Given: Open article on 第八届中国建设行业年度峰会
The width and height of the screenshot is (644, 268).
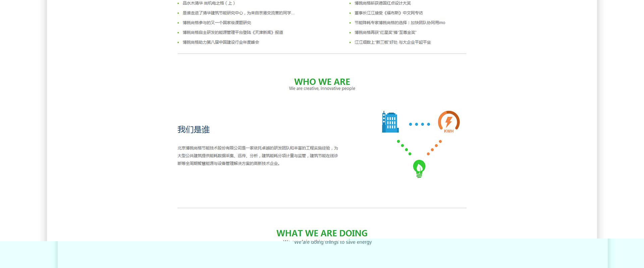Looking at the screenshot, I should click(221, 42).
